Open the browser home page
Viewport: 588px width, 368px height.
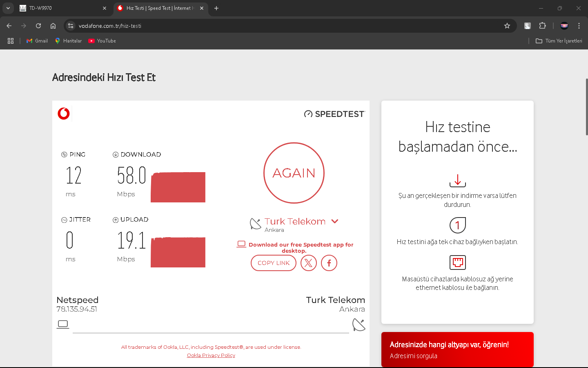(x=53, y=26)
